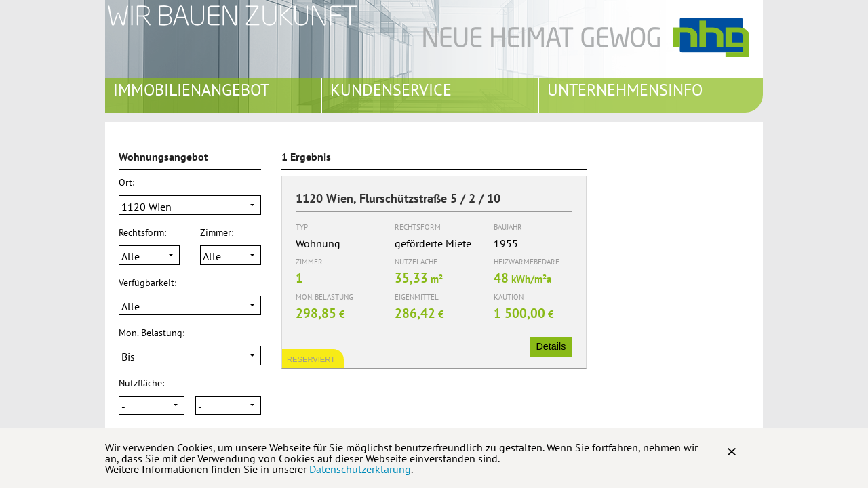The height and width of the screenshot is (488, 868).
Task: Click the yellow Reserviert status tag
Action: pyautogui.click(x=311, y=359)
